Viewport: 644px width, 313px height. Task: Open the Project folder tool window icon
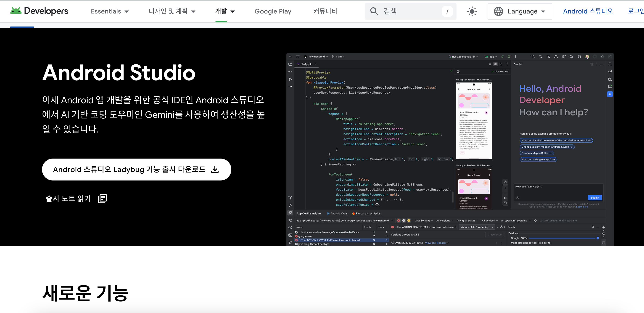[x=290, y=64]
